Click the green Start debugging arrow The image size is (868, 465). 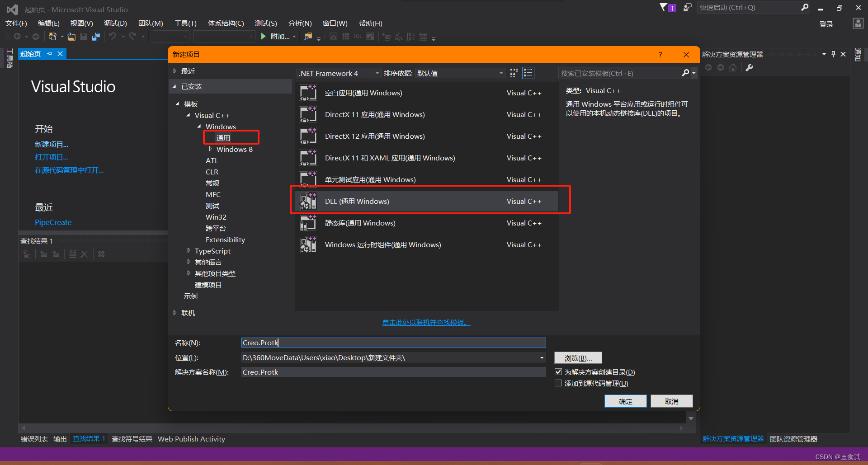[x=264, y=37]
